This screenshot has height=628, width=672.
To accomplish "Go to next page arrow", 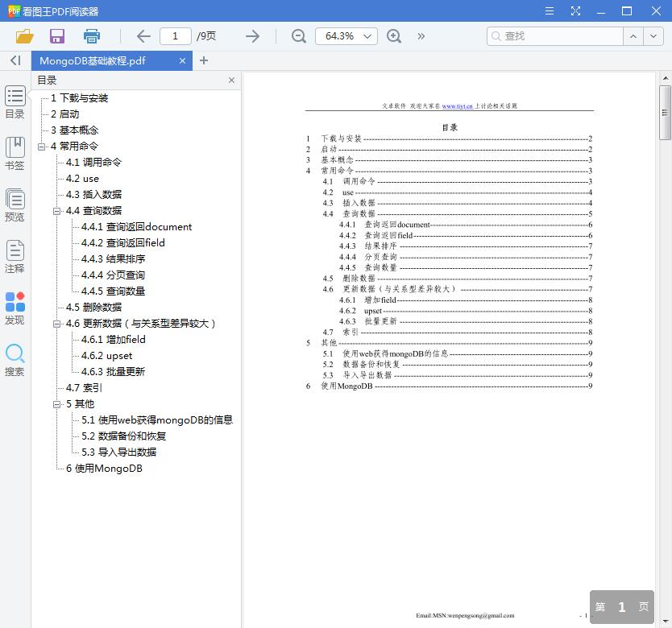I will coord(252,36).
